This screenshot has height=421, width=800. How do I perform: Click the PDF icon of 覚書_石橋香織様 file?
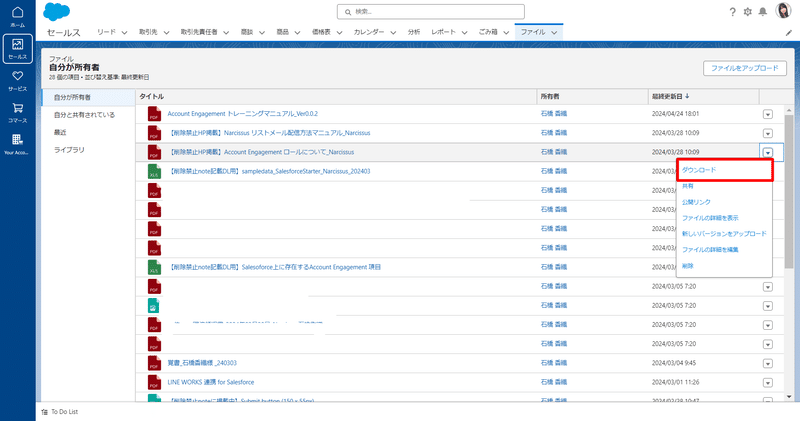[154, 363]
